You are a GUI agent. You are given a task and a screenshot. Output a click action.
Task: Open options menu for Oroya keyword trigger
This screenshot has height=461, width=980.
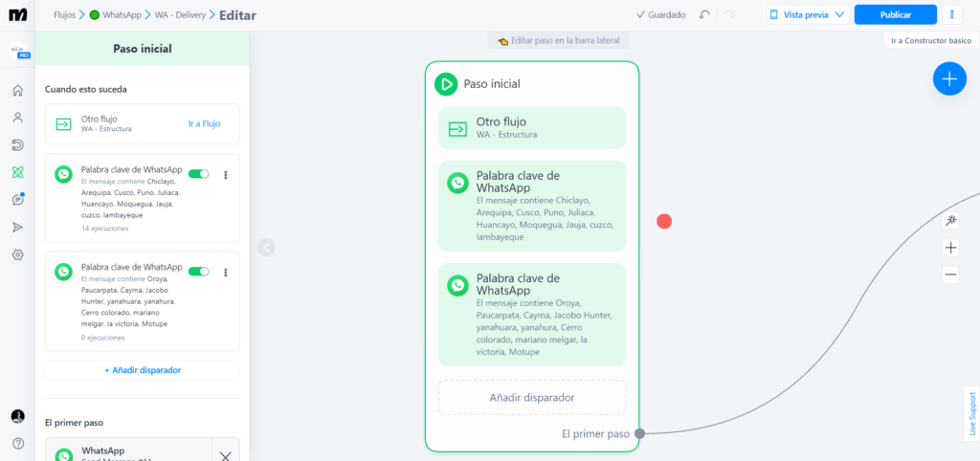click(x=226, y=273)
